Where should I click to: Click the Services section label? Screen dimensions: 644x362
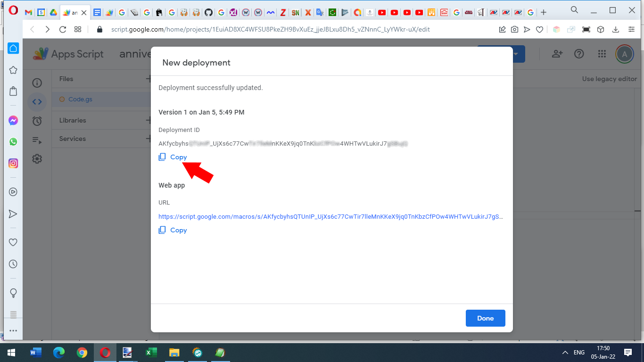coord(73,139)
